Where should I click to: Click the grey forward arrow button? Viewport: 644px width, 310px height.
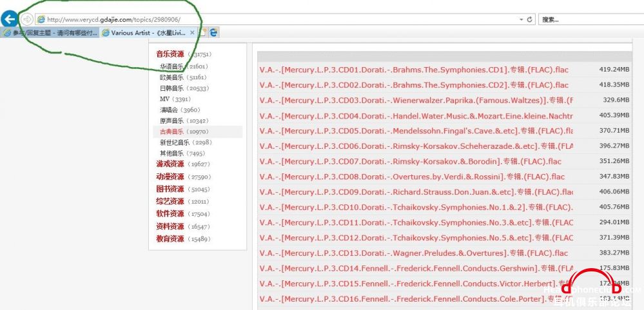[26, 19]
